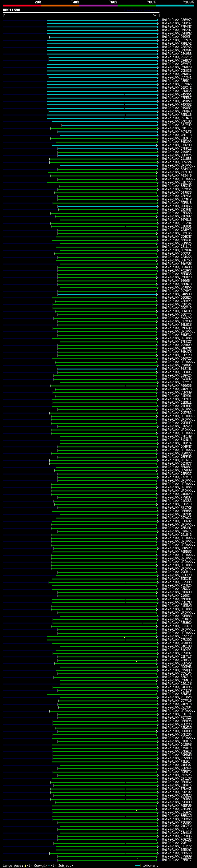Select the UniRef100_Q69X42 label
This screenshot has height=868, width=197.
coord(177,88)
